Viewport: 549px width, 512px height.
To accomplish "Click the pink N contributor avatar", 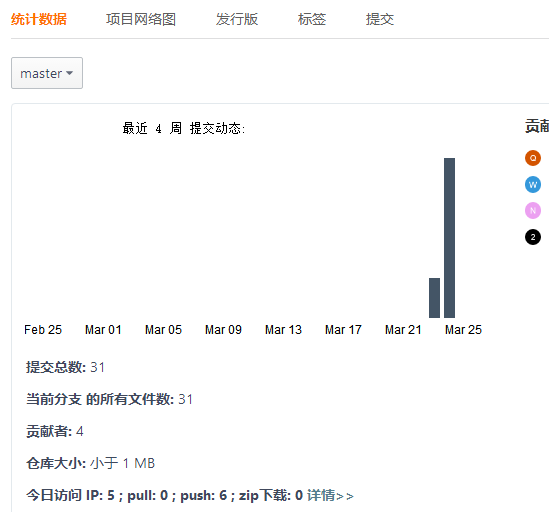I will 533,210.
